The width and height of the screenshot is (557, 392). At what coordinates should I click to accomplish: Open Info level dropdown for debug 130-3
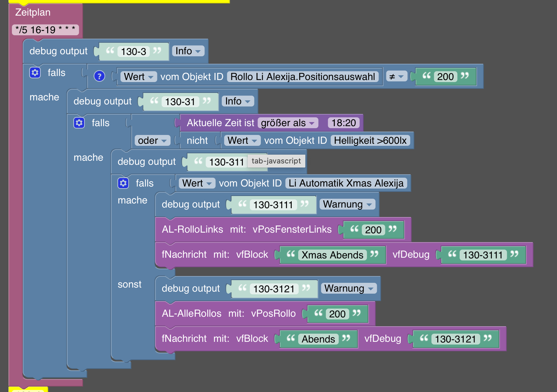tap(188, 51)
